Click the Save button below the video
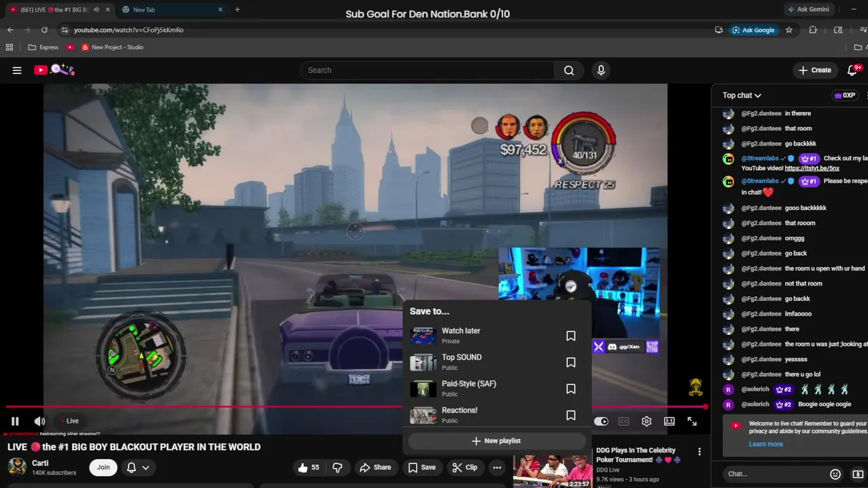The width and height of the screenshot is (868, 488). point(421,467)
